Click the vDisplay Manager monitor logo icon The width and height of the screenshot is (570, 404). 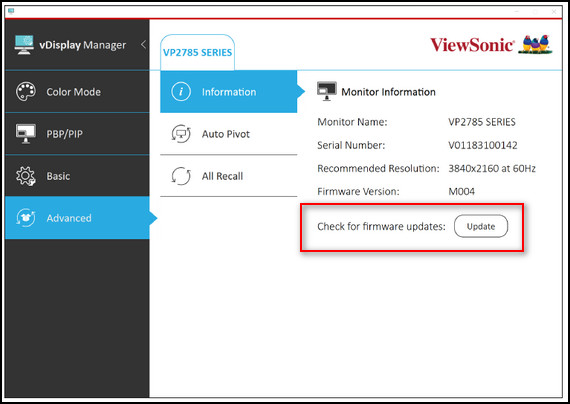click(24, 45)
